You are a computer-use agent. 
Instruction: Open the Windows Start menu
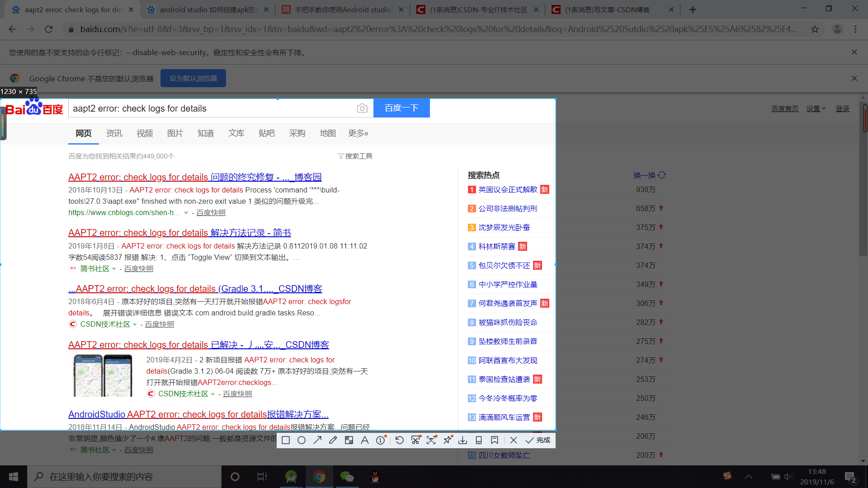tap(14, 477)
